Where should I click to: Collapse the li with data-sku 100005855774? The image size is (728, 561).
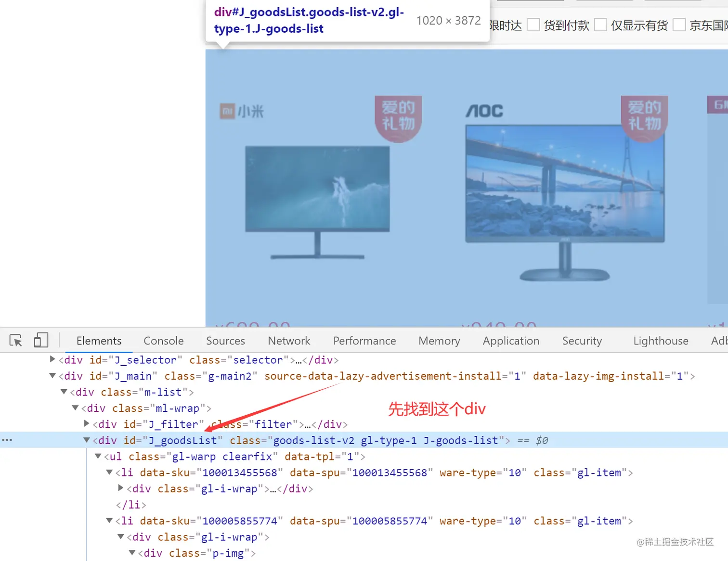(x=109, y=520)
